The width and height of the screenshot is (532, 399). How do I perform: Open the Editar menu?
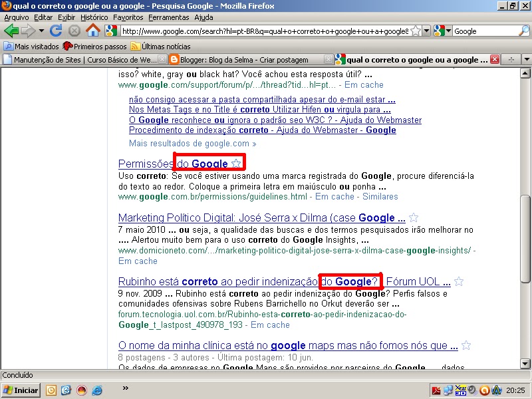43,17
